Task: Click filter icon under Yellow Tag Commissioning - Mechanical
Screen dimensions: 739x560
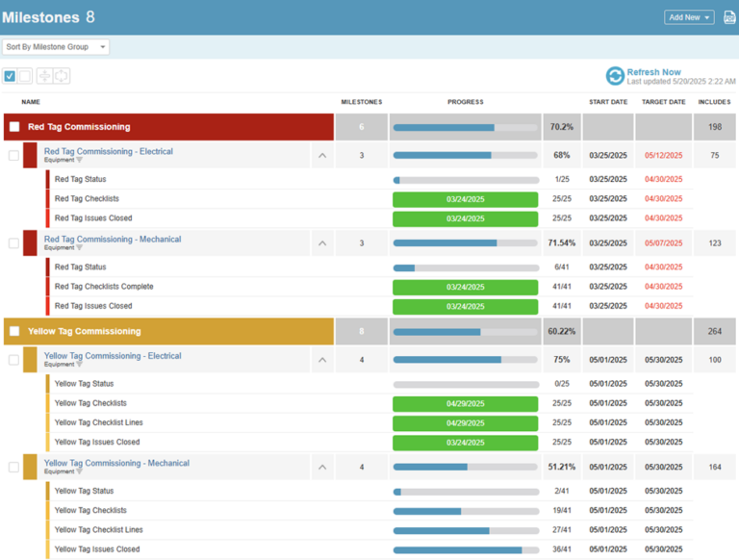Action: tap(80, 472)
